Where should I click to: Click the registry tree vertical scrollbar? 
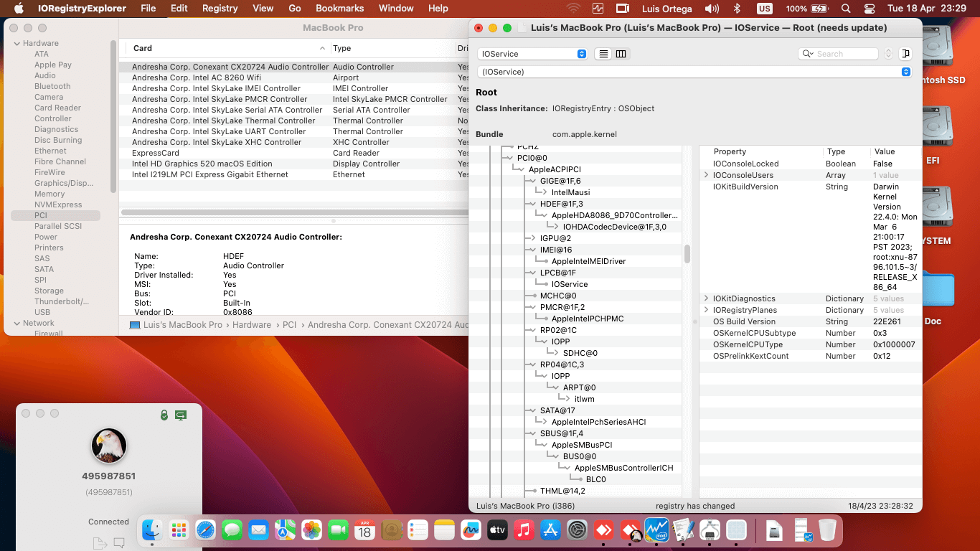[x=687, y=254]
